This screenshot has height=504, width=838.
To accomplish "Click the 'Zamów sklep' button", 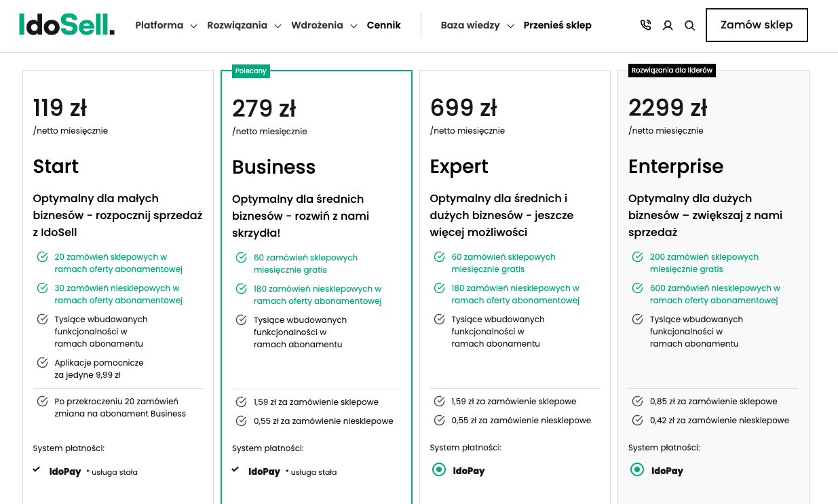I will click(x=757, y=24).
